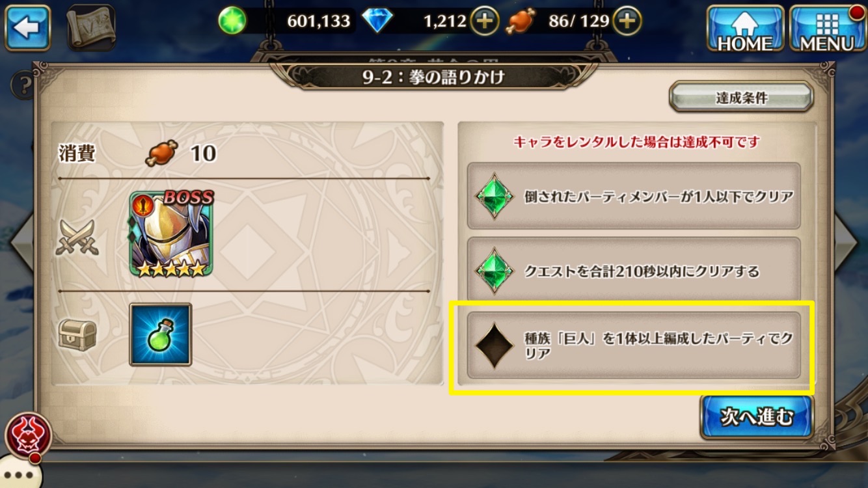Add diamonds with the plus button
The width and height of the screenshot is (868, 488).
coord(484,21)
